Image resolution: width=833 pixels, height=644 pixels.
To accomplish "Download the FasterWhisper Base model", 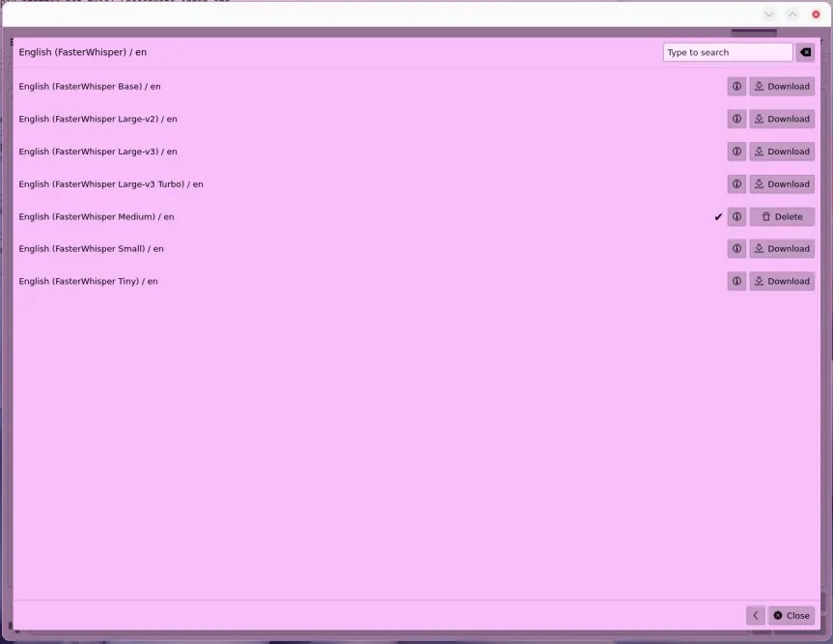I will click(782, 86).
